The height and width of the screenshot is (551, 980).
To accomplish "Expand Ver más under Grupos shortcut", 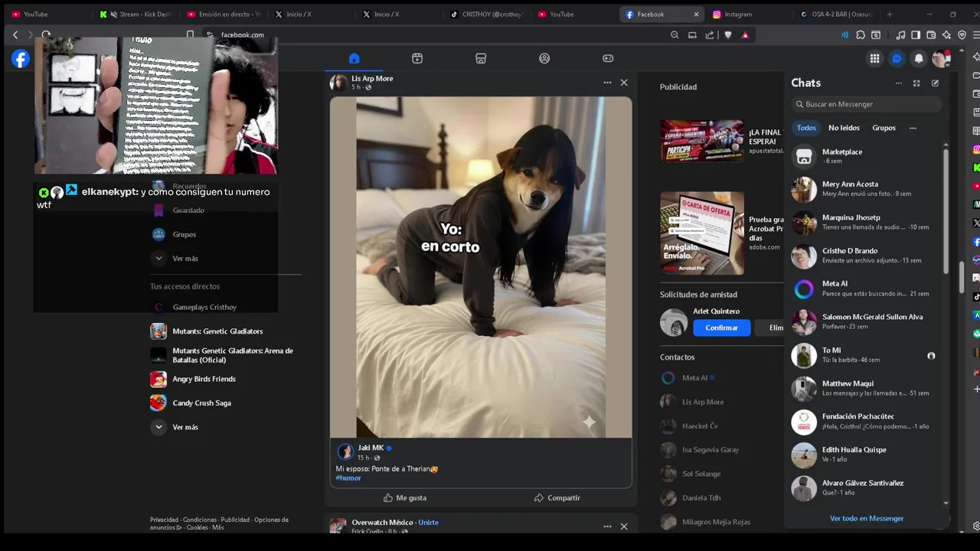I will pyautogui.click(x=175, y=259).
